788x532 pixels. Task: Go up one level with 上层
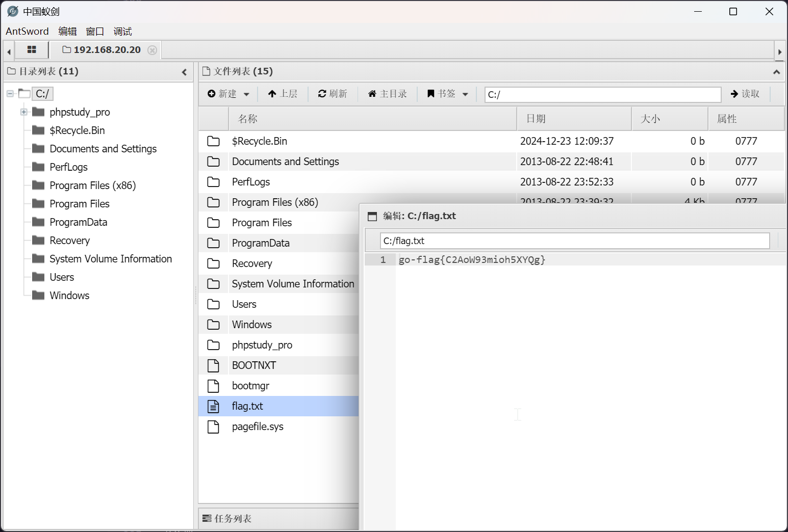point(283,94)
